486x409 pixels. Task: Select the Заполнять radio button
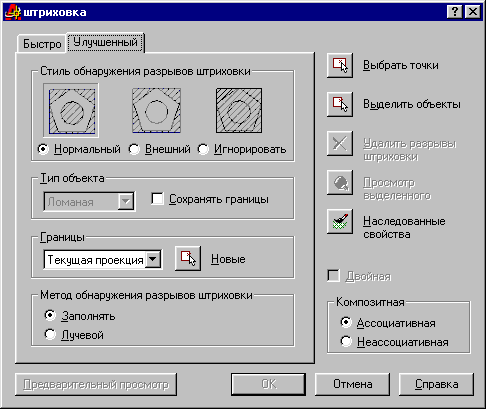click(x=50, y=315)
